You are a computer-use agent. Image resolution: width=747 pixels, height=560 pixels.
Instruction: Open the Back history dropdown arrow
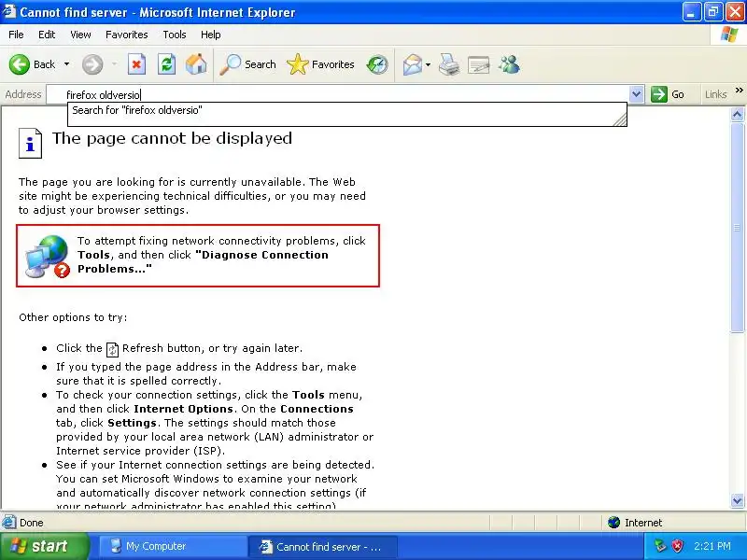[x=66, y=64]
